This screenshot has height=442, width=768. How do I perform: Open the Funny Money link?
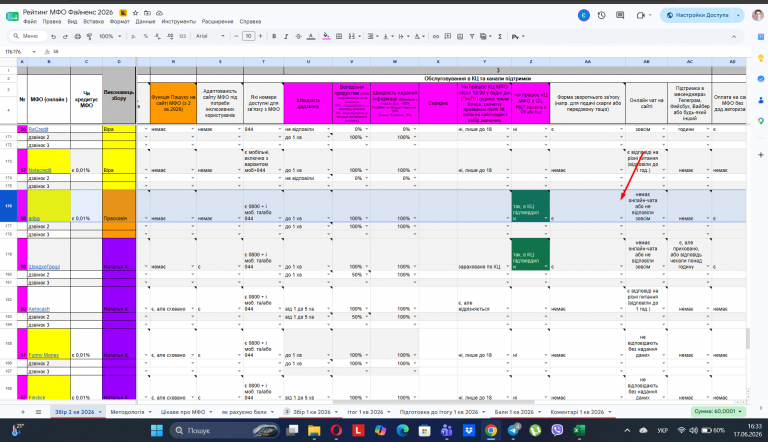point(44,355)
